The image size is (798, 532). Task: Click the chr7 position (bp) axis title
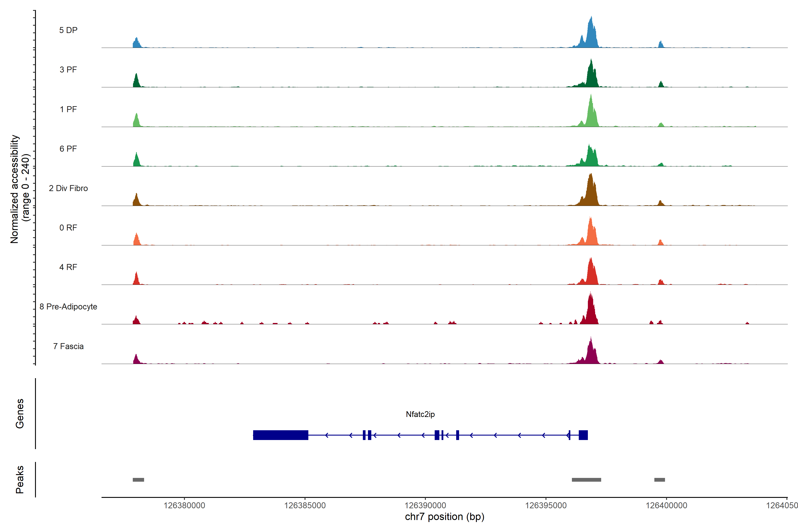tap(444, 517)
